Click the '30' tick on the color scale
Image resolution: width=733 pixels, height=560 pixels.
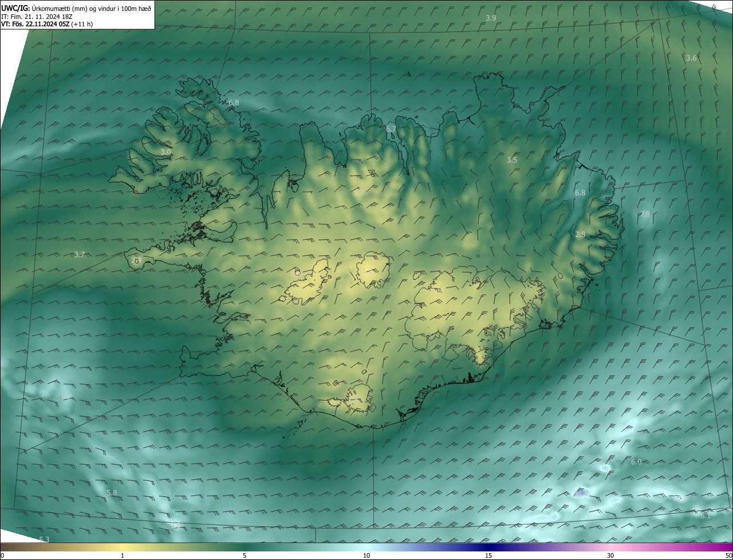click(x=610, y=555)
